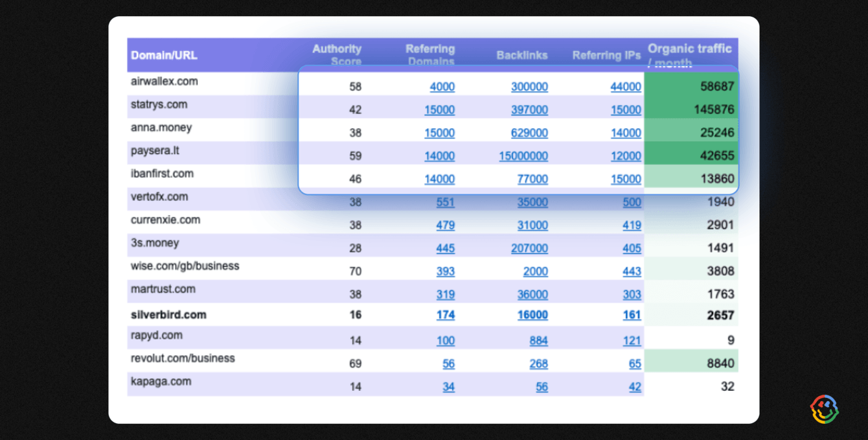Open kapaga.com referring domains link 34
Image resolution: width=868 pixels, height=440 pixels.
(449, 387)
